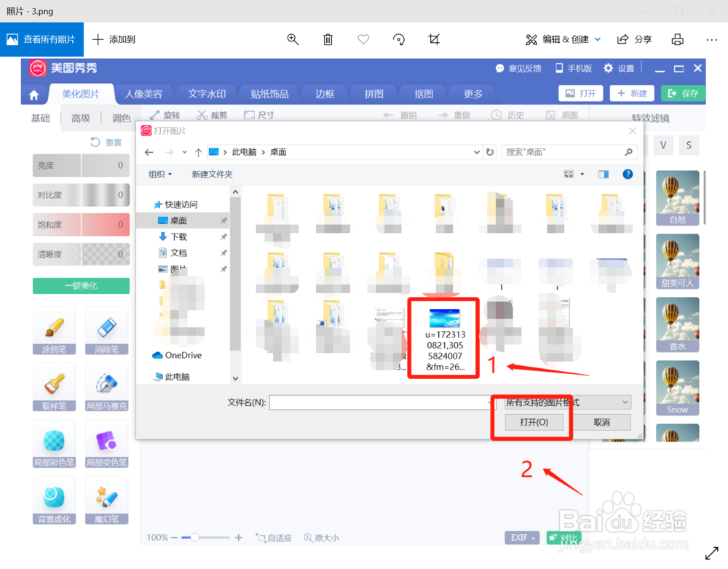Select the 涂鸦笔 doodle pen tool
This screenshot has height=569, width=728.
pyautogui.click(x=54, y=331)
